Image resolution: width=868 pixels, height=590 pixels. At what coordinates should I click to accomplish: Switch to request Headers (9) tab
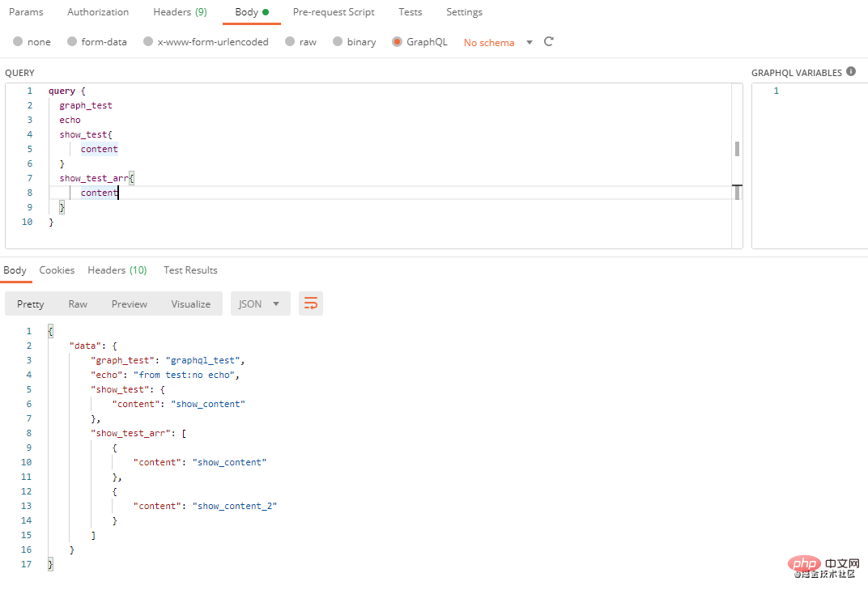(x=180, y=11)
